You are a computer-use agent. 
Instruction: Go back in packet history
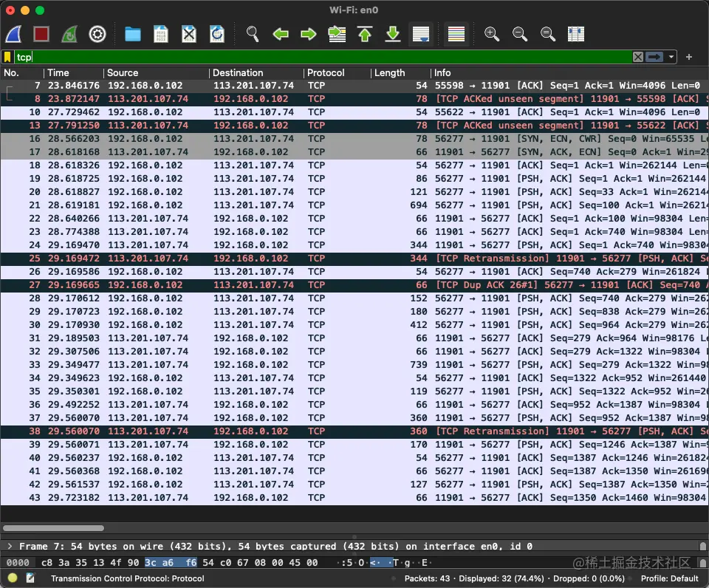pos(281,34)
